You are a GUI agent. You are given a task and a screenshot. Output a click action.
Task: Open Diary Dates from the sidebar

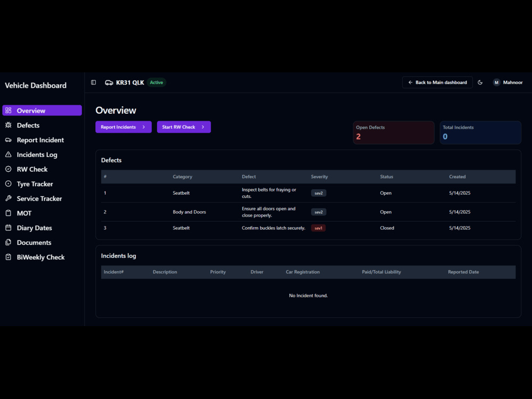coord(42,228)
